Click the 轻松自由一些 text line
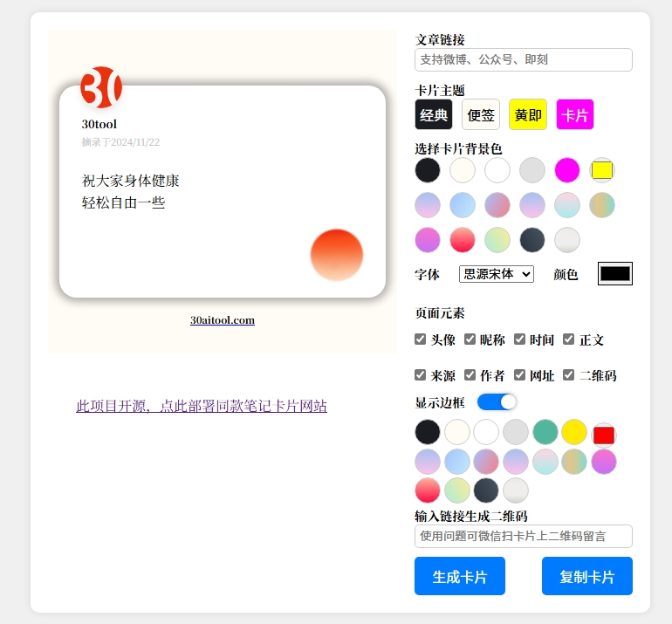The height and width of the screenshot is (624, 672). (123, 202)
